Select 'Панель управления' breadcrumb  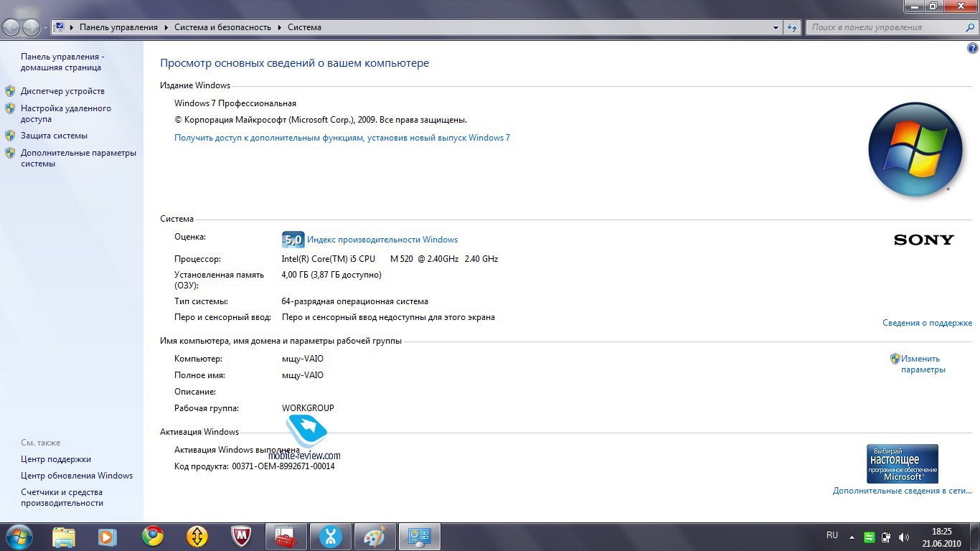point(118,27)
